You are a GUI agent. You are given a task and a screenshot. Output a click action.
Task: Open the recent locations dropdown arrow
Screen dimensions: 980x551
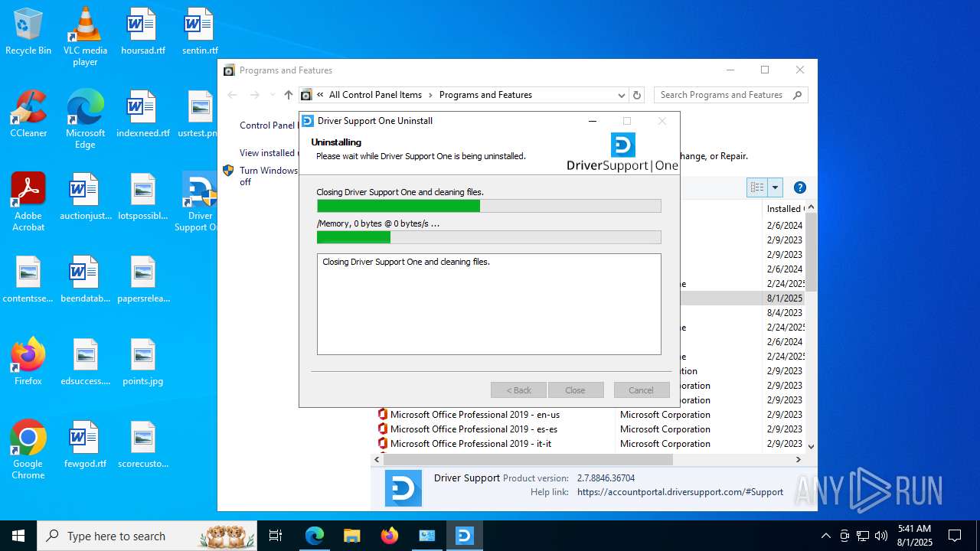tap(272, 95)
